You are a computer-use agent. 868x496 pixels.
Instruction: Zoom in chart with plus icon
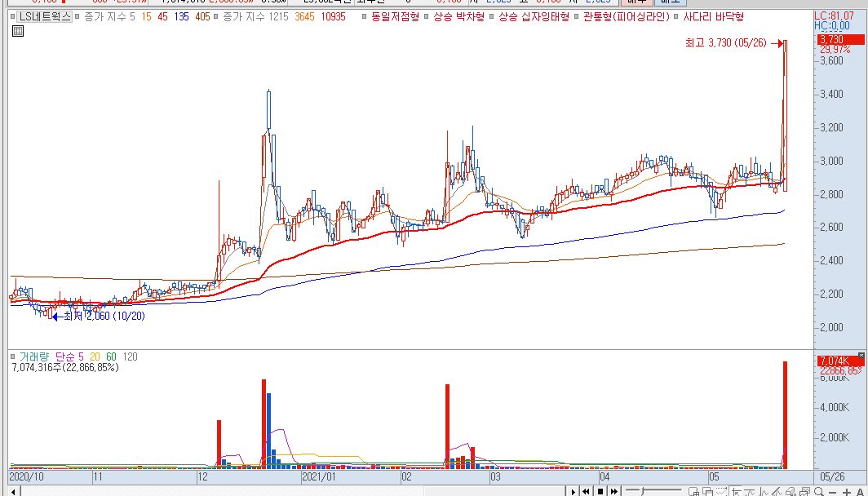[x=847, y=492]
